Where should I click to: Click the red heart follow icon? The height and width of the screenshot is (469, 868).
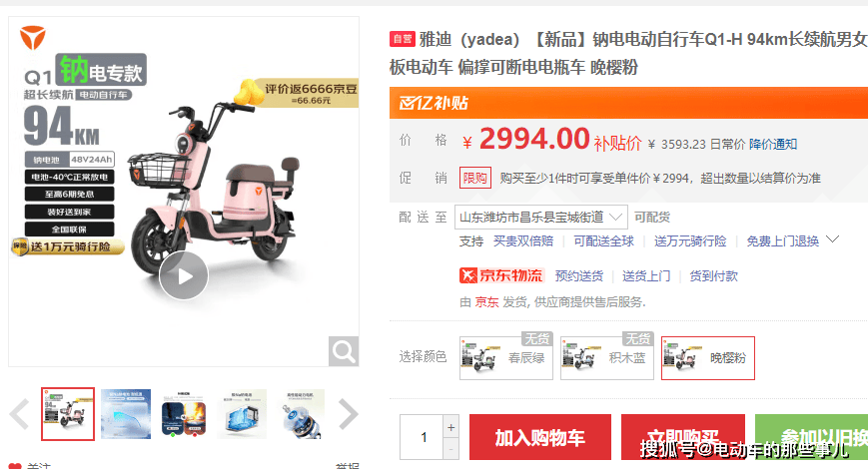click(x=15, y=466)
